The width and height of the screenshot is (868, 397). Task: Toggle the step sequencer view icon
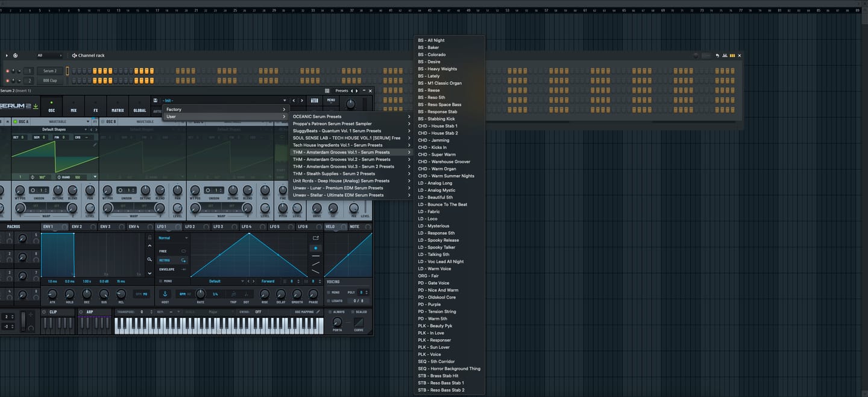(x=732, y=56)
